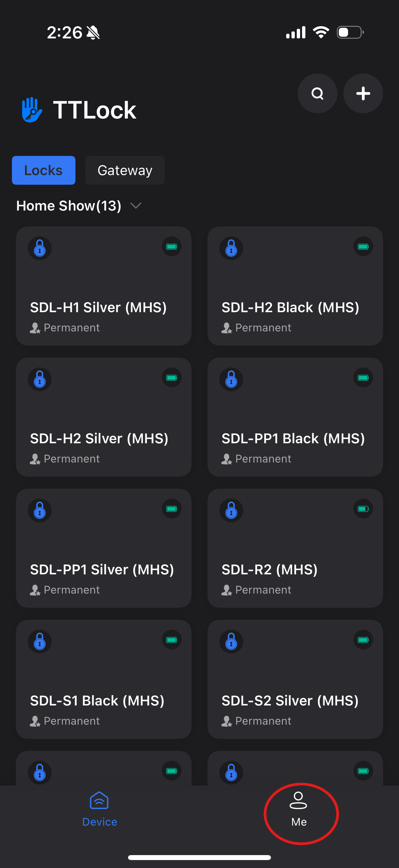Tap battery icon on SDL-H2 Black card
Screen dimensions: 399x868
click(x=363, y=247)
